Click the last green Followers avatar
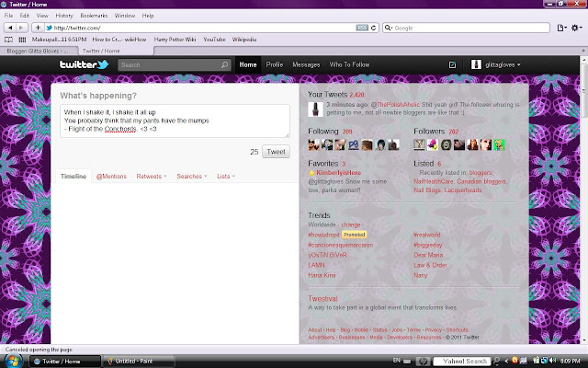Screen dimensions: 588x368 tap(499, 144)
